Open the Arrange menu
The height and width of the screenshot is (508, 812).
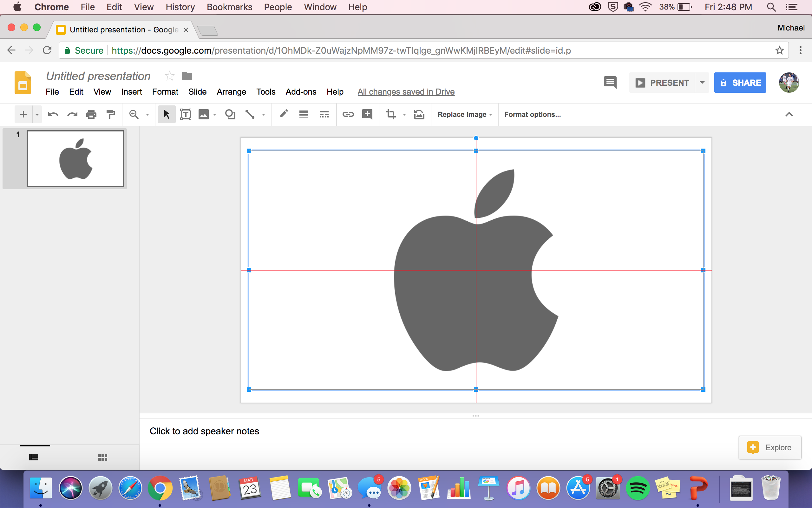click(231, 92)
